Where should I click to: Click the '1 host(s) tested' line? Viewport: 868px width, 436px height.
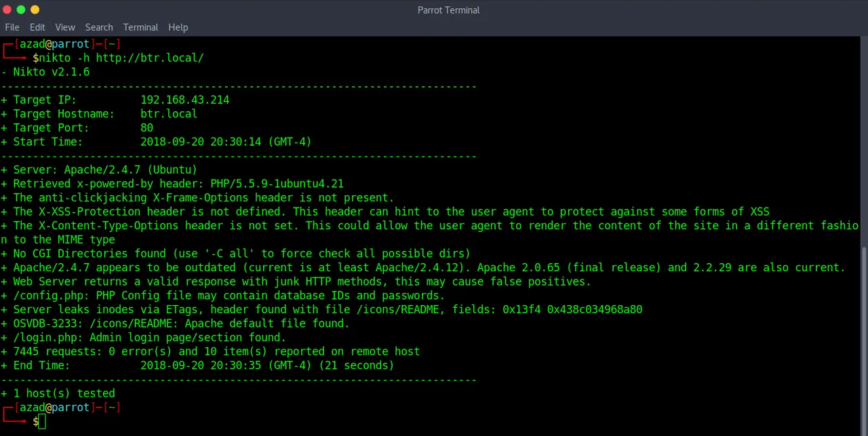point(58,393)
